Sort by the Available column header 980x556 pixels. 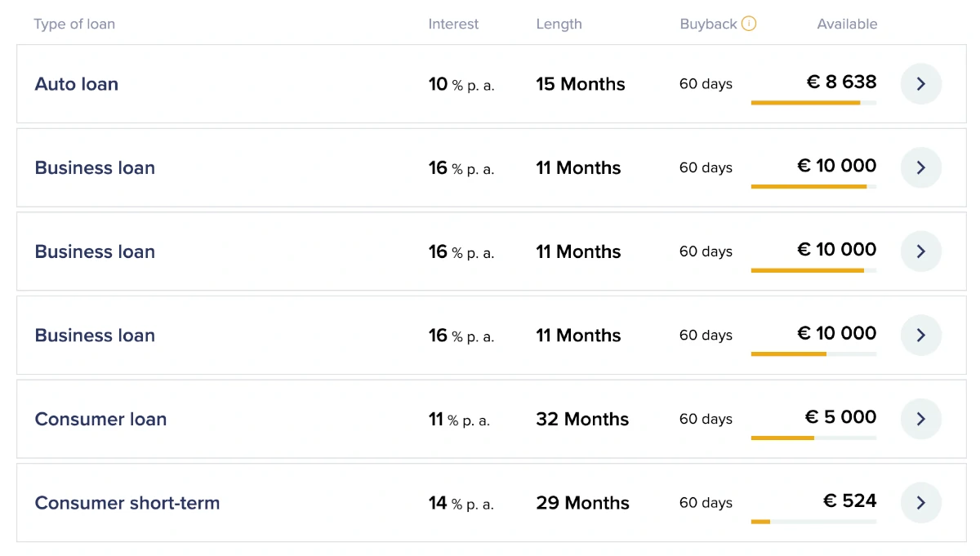[847, 24]
